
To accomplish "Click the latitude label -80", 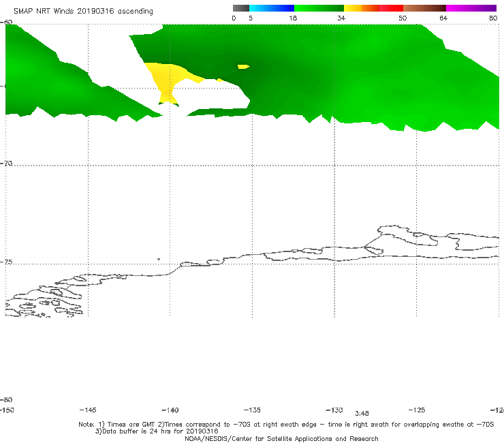I will click(x=6, y=400).
